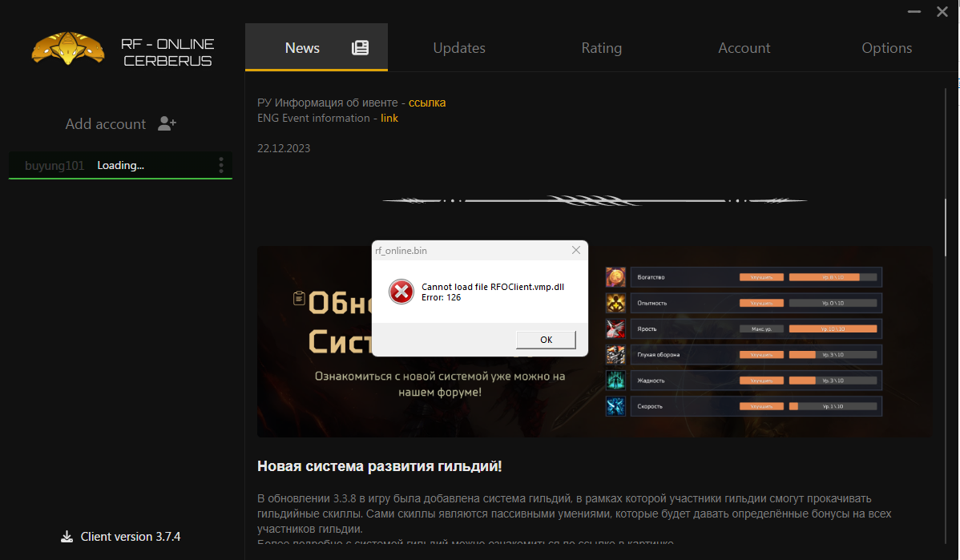960x560 pixels.
Task: Close the rf_online.bin error dialog
Action: (576, 250)
